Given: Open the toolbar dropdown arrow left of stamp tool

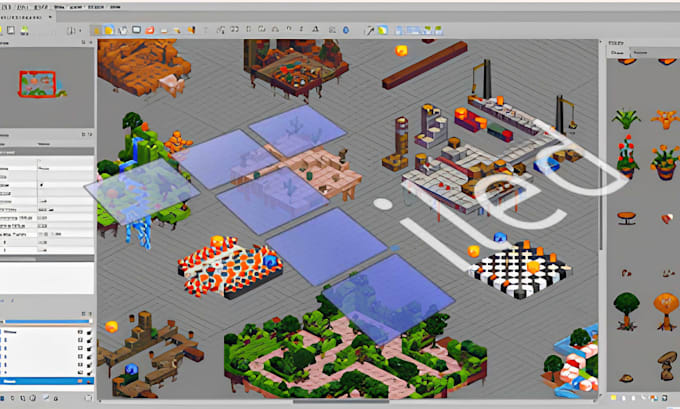Looking at the screenshot, I should (81, 30).
